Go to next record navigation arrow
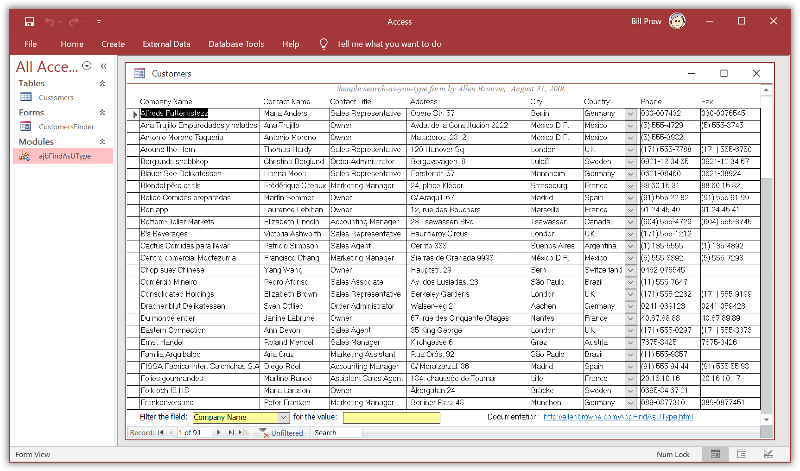Image resolution: width=800 pixels, height=471 pixels. click(219, 433)
